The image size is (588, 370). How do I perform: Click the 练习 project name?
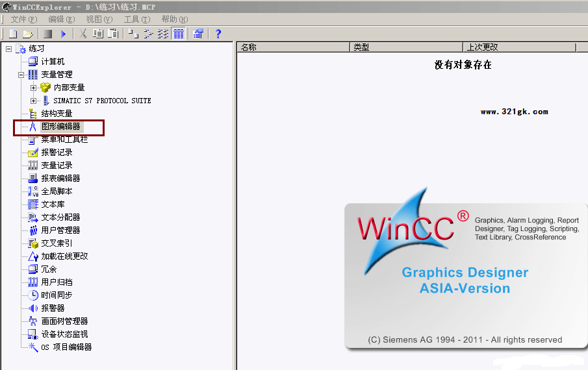(37, 49)
